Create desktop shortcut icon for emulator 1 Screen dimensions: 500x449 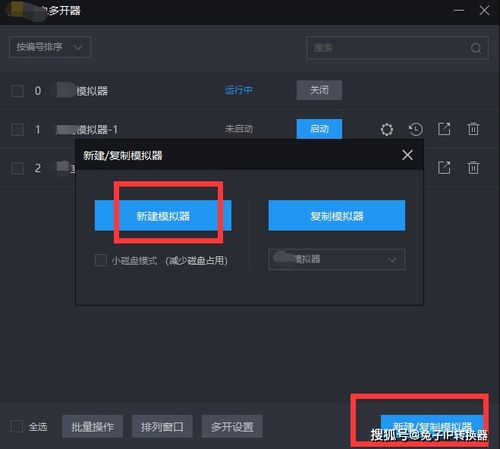point(444,129)
